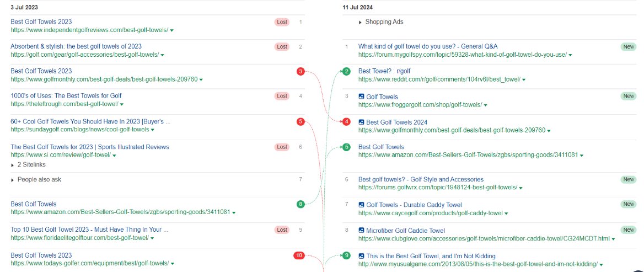The width and height of the screenshot is (644, 272).
Task: Open 'Microfiber Golf Caddie Towel' title link
Action: click(x=405, y=231)
